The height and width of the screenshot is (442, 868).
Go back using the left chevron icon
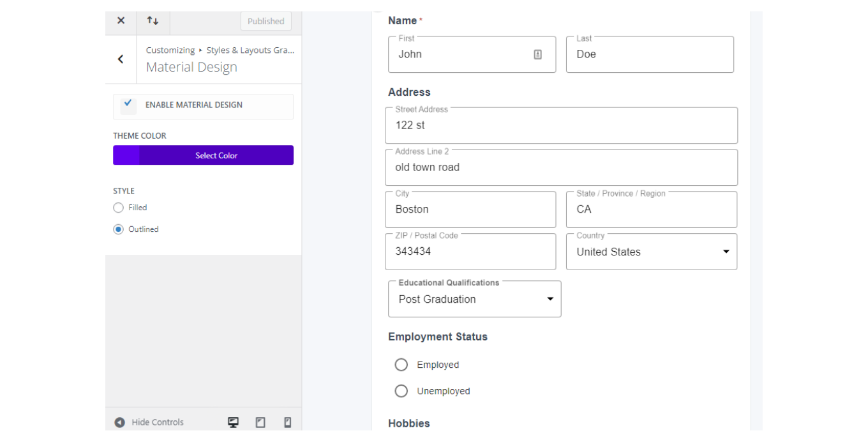click(x=120, y=59)
